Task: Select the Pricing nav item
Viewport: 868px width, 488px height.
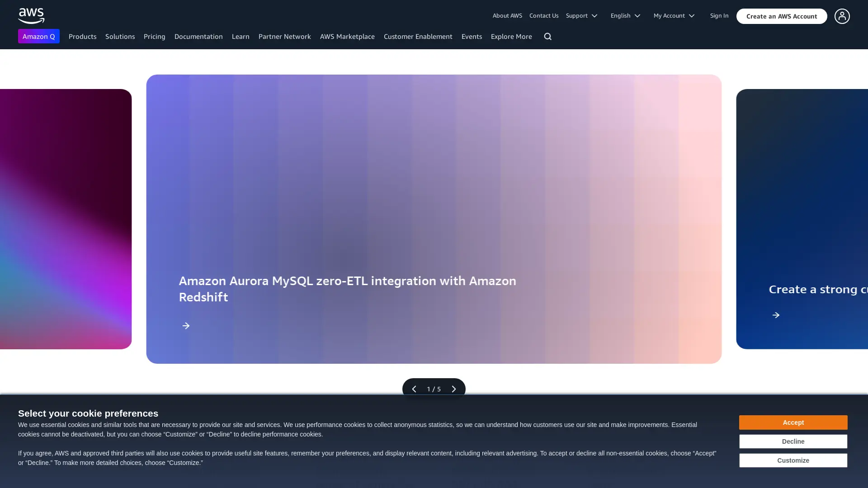Action: click(x=154, y=36)
